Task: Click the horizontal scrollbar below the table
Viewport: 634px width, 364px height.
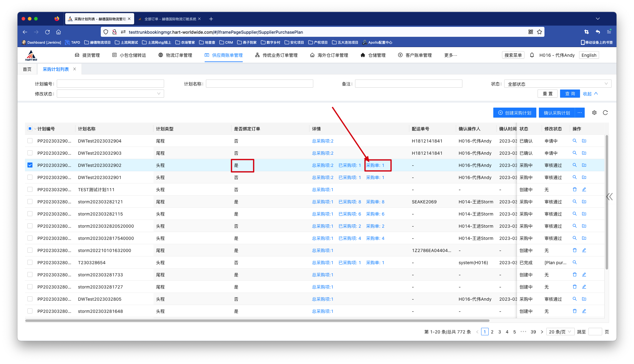Action: click(x=257, y=320)
